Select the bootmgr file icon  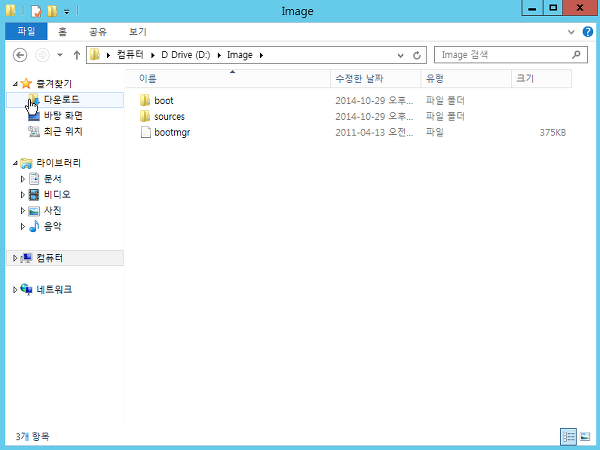coord(145,132)
